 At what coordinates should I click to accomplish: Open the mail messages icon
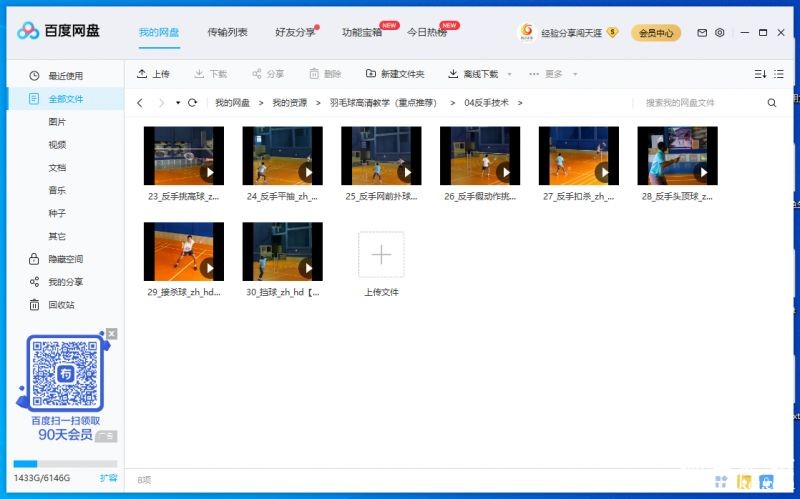pyautogui.click(x=702, y=33)
